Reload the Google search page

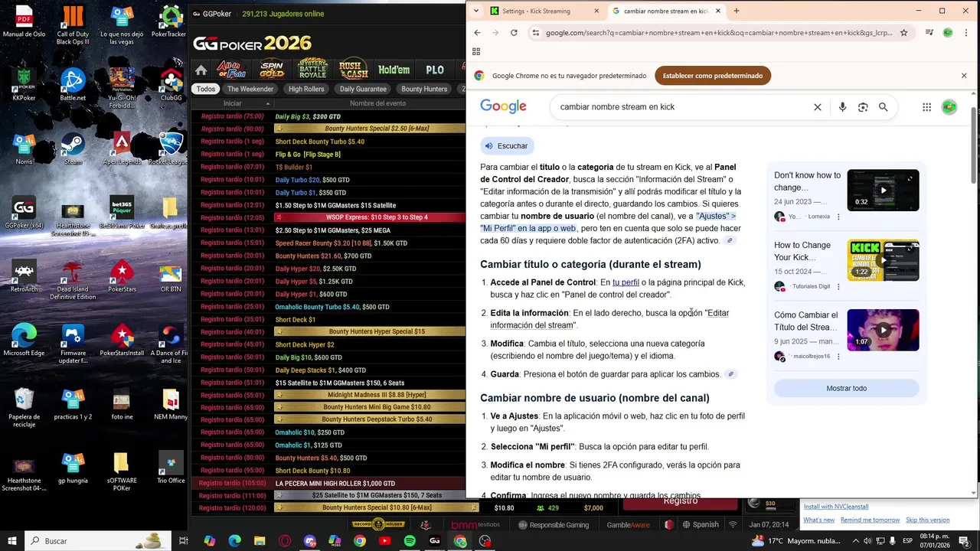click(x=514, y=33)
